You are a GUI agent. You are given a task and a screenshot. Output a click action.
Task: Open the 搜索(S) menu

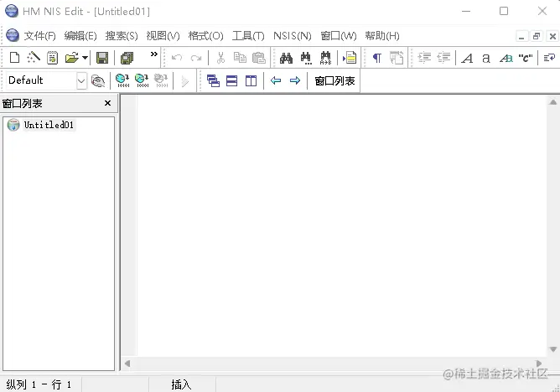[x=122, y=36]
